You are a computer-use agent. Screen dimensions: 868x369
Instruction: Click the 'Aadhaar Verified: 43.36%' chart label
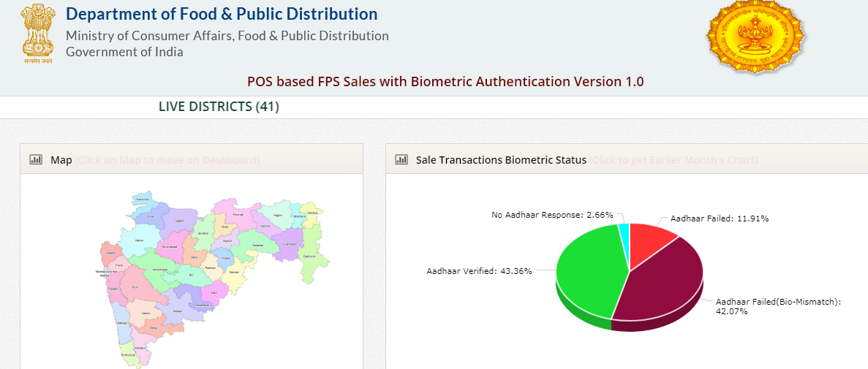pyautogui.click(x=479, y=271)
